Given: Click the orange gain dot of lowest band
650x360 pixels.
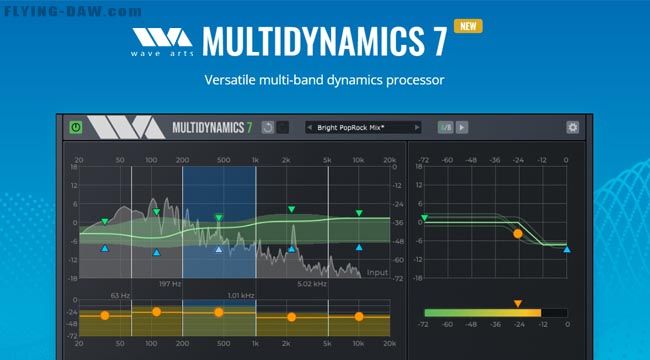Looking at the screenshot, I should pyautogui.click(x=105, y=316).
